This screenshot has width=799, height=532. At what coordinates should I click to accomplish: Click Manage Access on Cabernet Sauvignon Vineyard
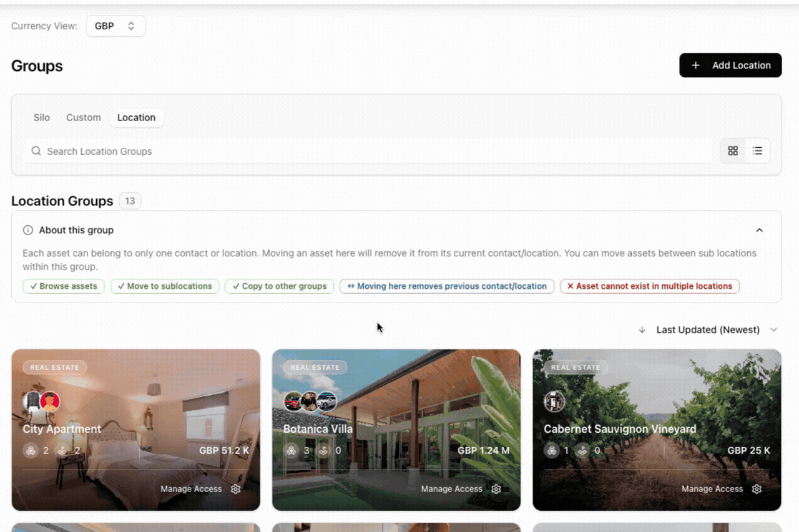pos(712,489)
